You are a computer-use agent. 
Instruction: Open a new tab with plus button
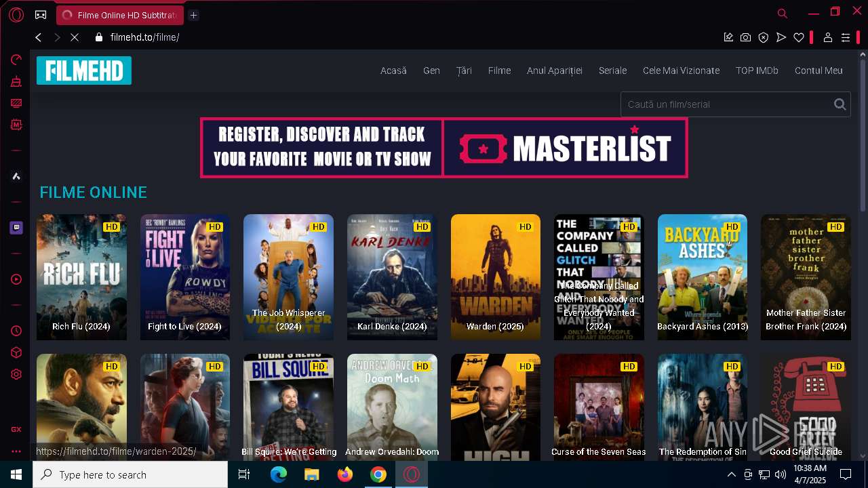pyautogui.click(x=193, y=15)
